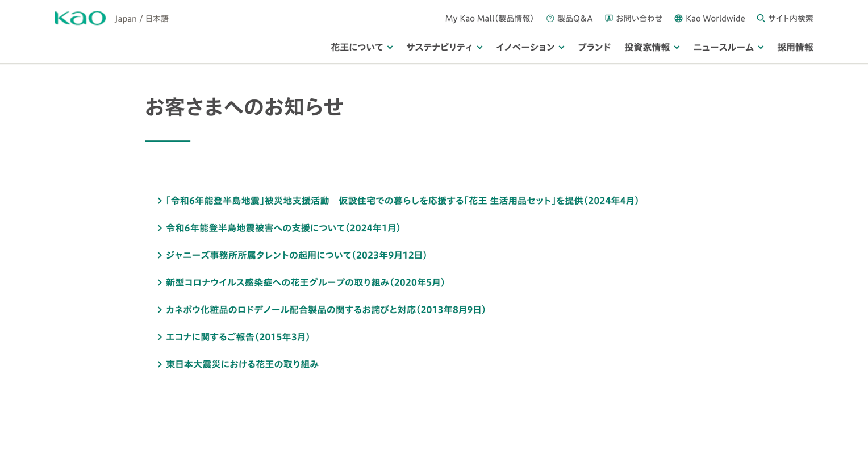Click the arrow icon before ジャニーズ事務所 link
This screenshot has height=457, width=868.
click(x=160, y=255)
